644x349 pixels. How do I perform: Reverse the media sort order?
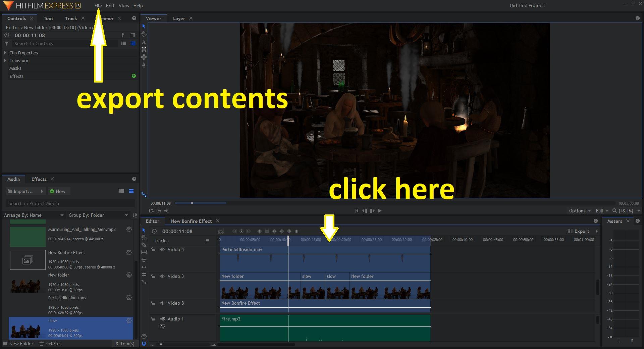(135, 215)
